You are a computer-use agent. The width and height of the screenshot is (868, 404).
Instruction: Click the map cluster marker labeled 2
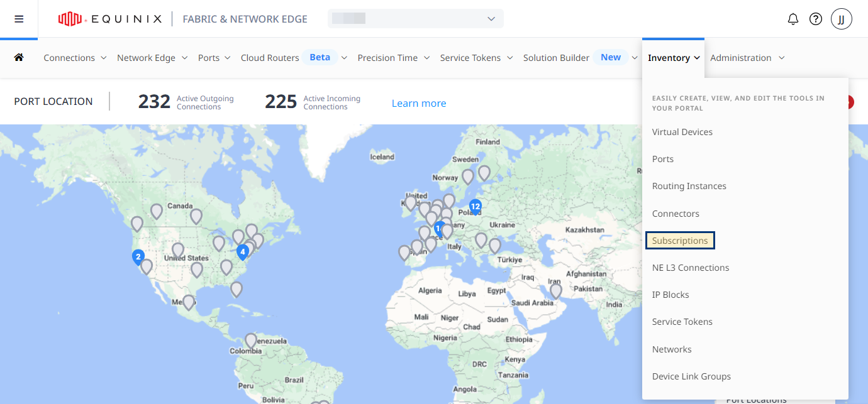138,258
